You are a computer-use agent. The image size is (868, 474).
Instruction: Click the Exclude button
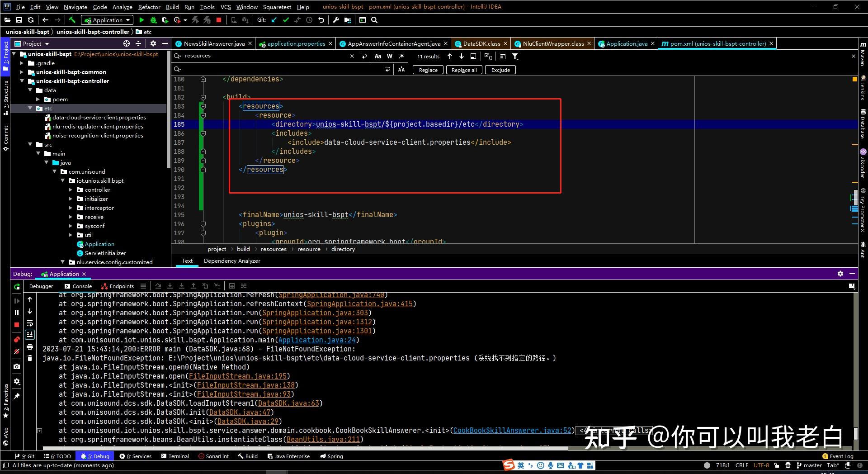[x=500, y=70]
